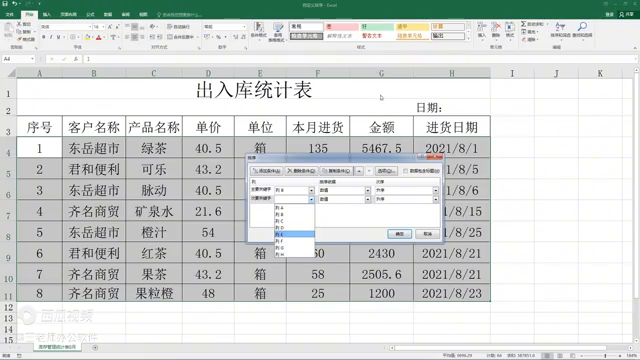
Task: Select the green Good cell style
Action: pos(377,27)
